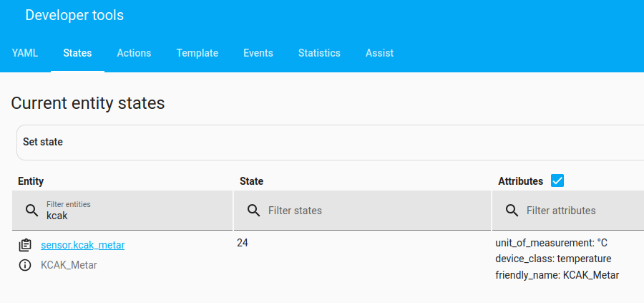Switch to the Statistics tab
This screenshot has width=644, height=303.
click(319, 53)
